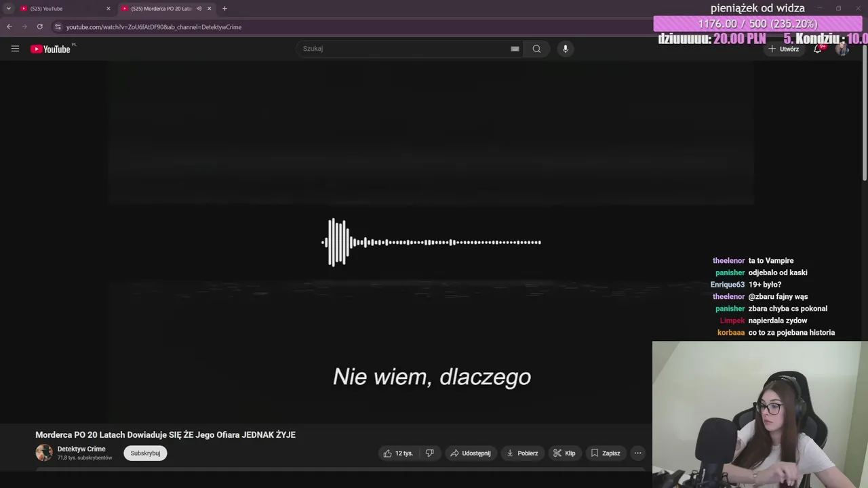
Task: Go to the YouTube home logo
Action: tap(51, 49)
